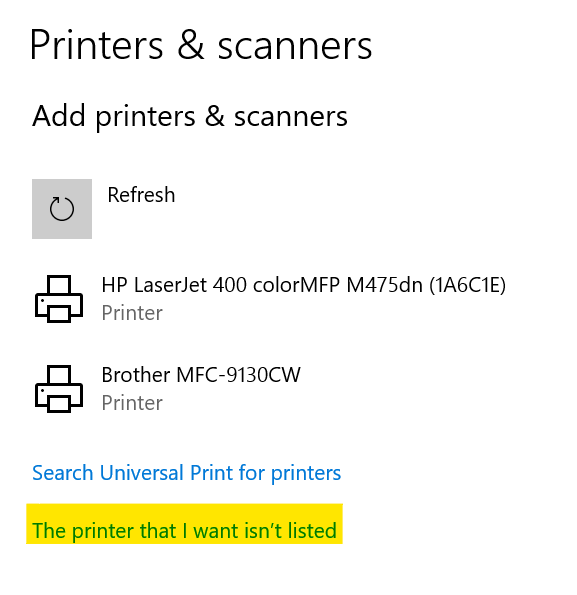Click the model code (1A6C1E) text

[467, 285]
